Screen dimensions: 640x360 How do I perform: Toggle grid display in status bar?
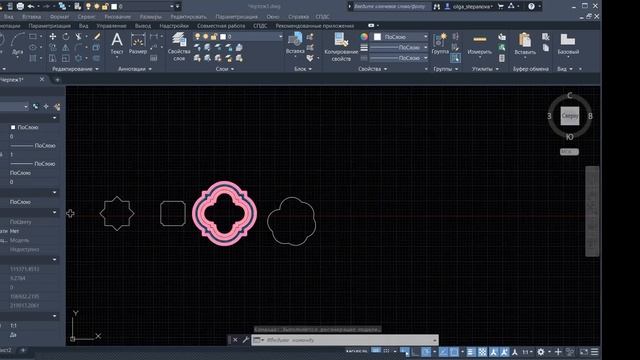[376, 351]
